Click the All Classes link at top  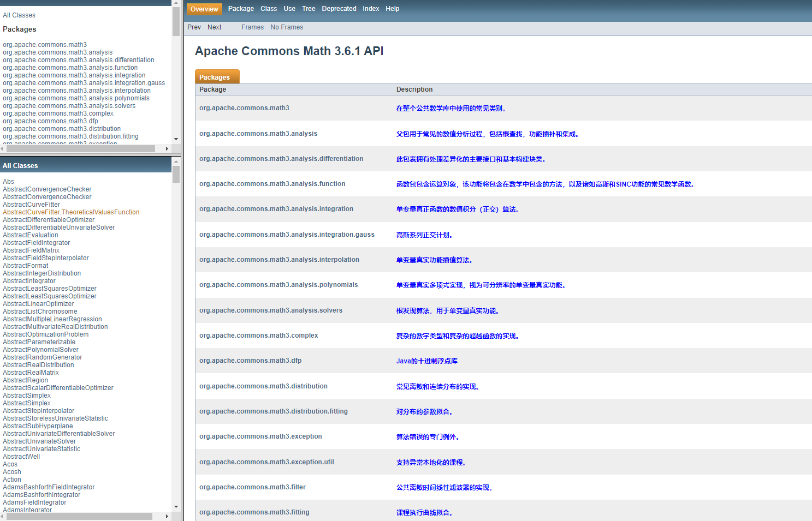click(x=19, y=15)
